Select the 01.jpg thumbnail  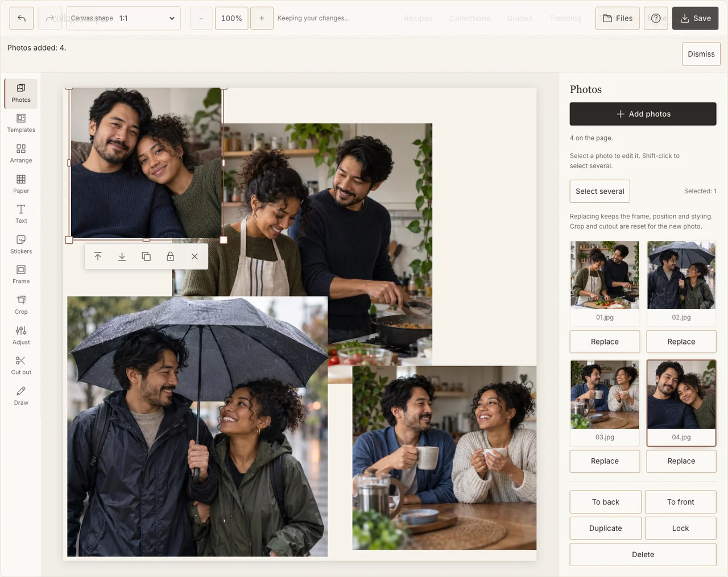point(605,283)
